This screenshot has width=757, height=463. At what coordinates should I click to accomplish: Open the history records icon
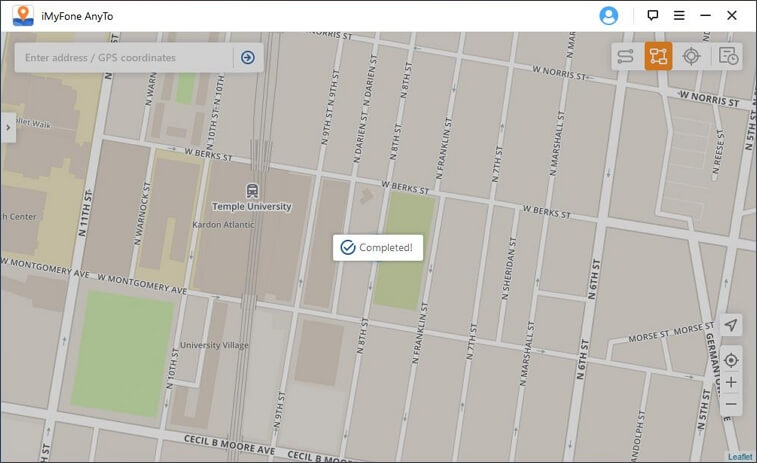[x=728, y=56]
